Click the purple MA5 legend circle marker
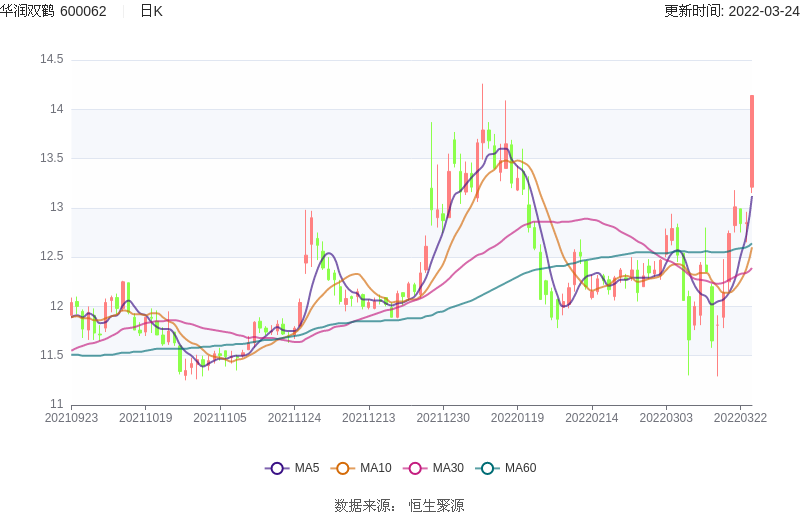The image size is (800, 517). 278,468
